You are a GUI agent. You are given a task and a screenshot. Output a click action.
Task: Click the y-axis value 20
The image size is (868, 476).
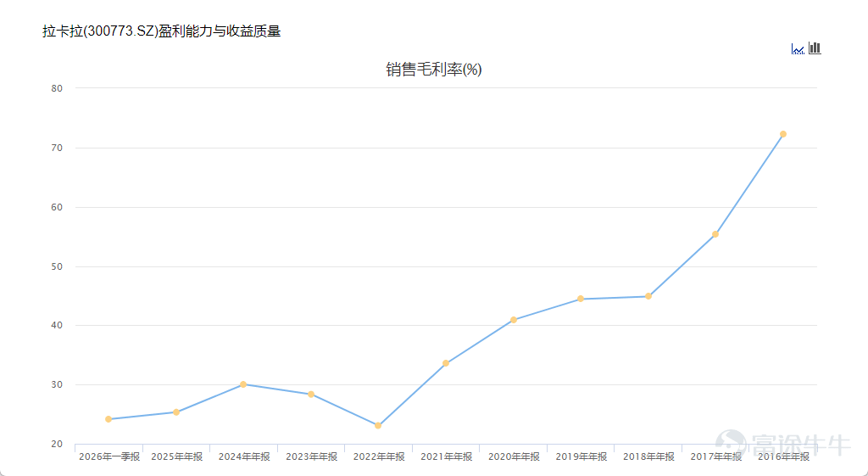(57, 444)
